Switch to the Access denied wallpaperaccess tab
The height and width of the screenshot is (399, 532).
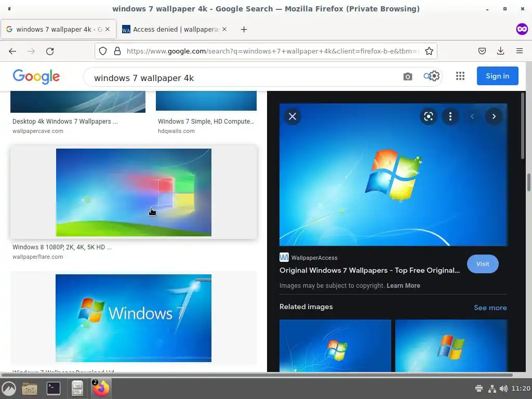coord(175,30)
